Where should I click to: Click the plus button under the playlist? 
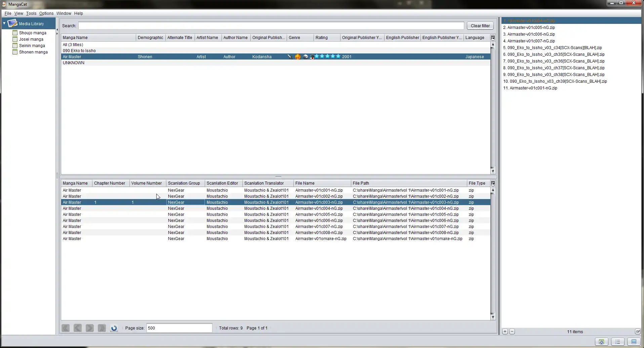coord(505,332)
